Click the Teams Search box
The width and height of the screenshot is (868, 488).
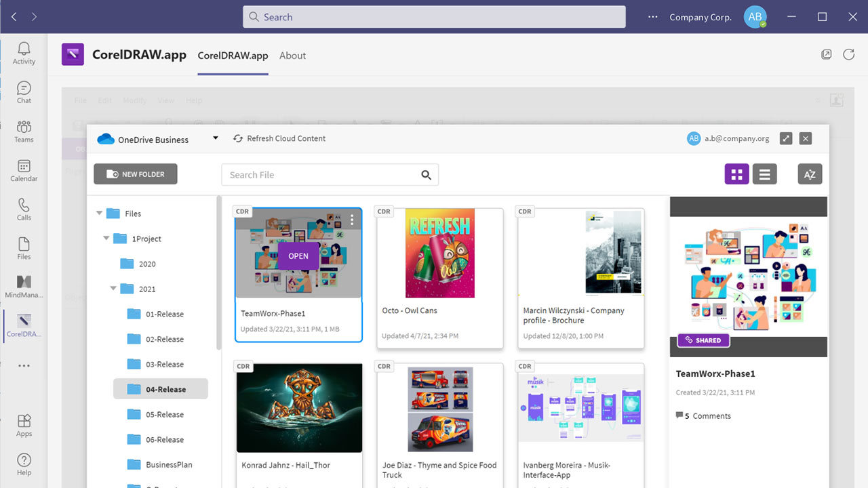(x=434, y=17)
